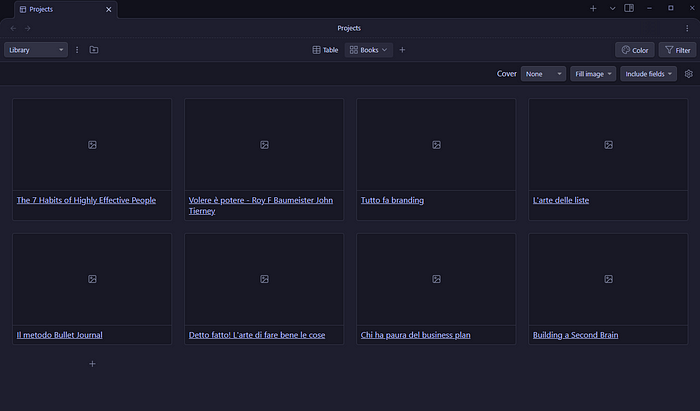Click cover placeholder of Chi ha paura card
The width and height of the screenshot is (700, 411).
pyautogui.click(x=436, y=279)
